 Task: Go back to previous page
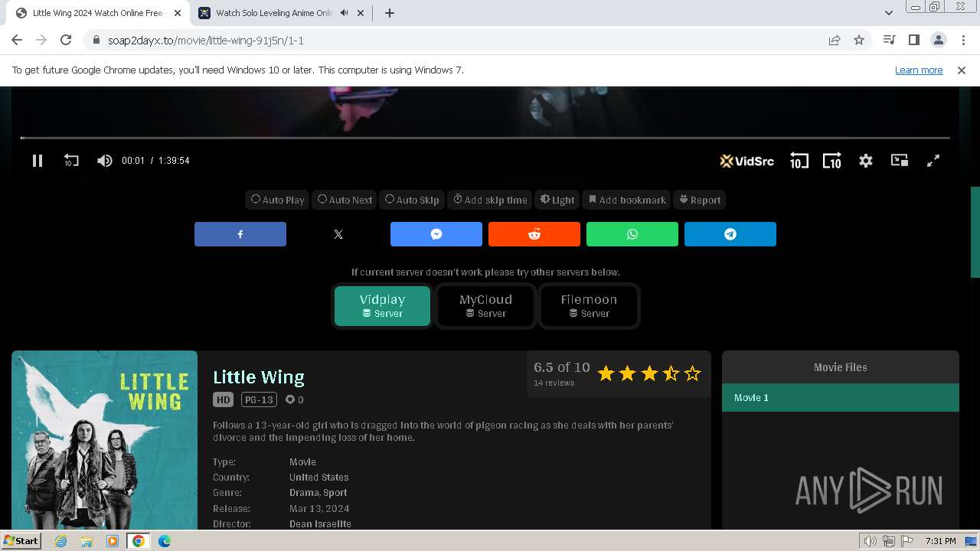coord(17,41)
